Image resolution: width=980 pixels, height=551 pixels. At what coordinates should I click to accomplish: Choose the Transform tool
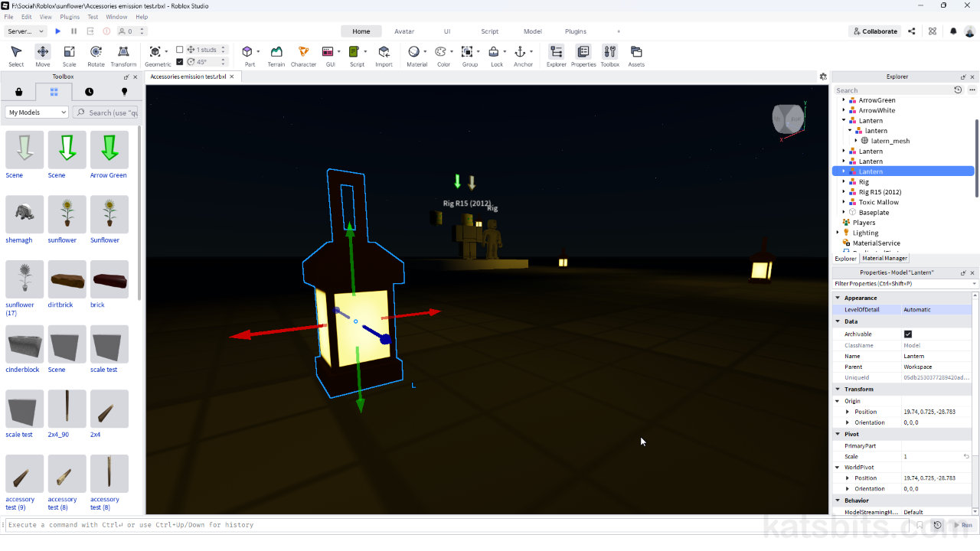coord(123,56)
